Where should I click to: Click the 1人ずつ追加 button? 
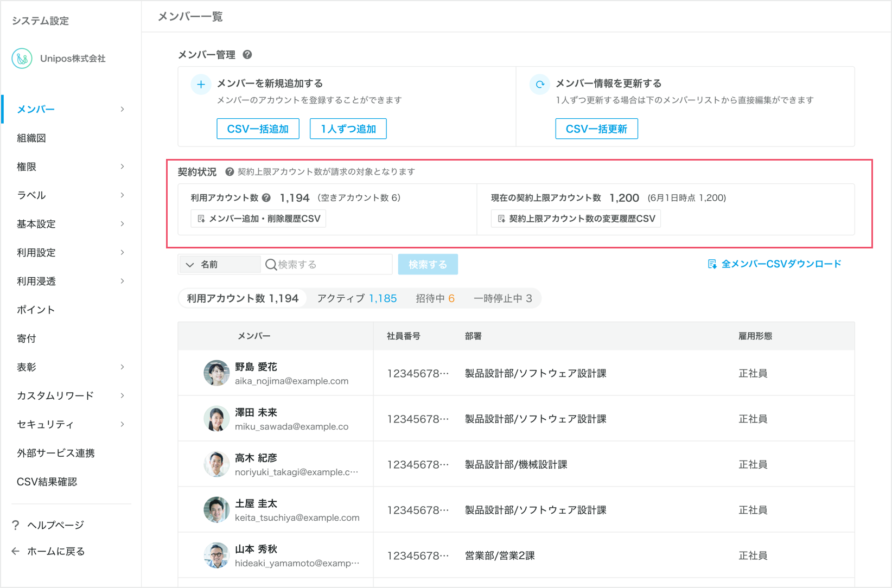tap(348, 129)
